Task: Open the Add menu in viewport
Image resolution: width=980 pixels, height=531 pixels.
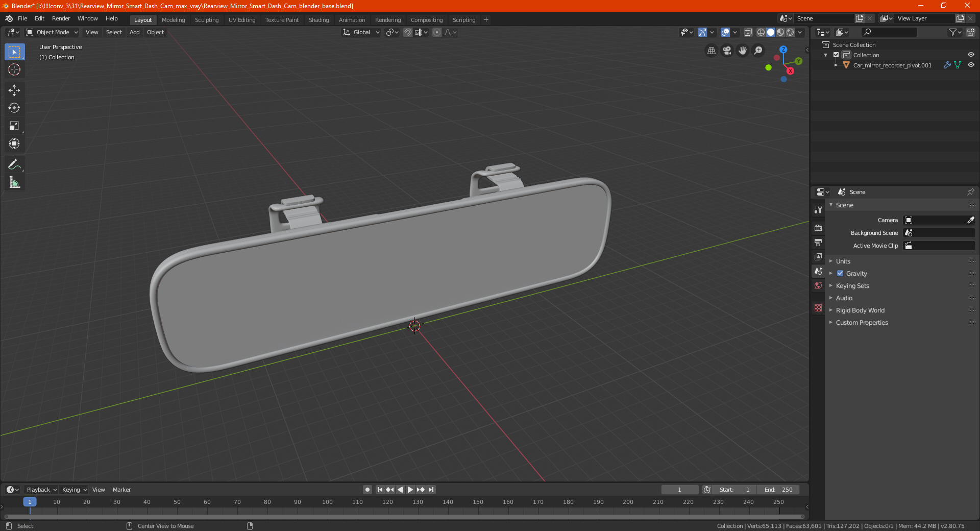Action: coord(135,32)
